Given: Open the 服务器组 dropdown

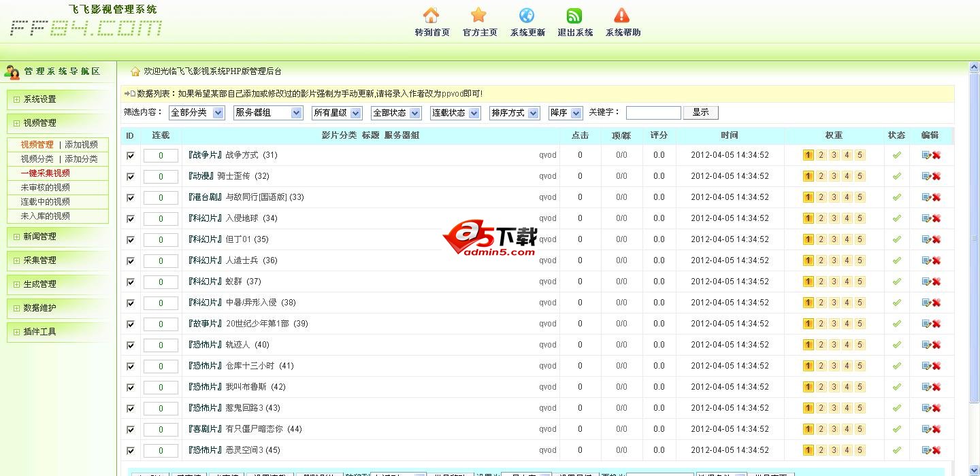Looking at the screenshot, I should (267, 113).
